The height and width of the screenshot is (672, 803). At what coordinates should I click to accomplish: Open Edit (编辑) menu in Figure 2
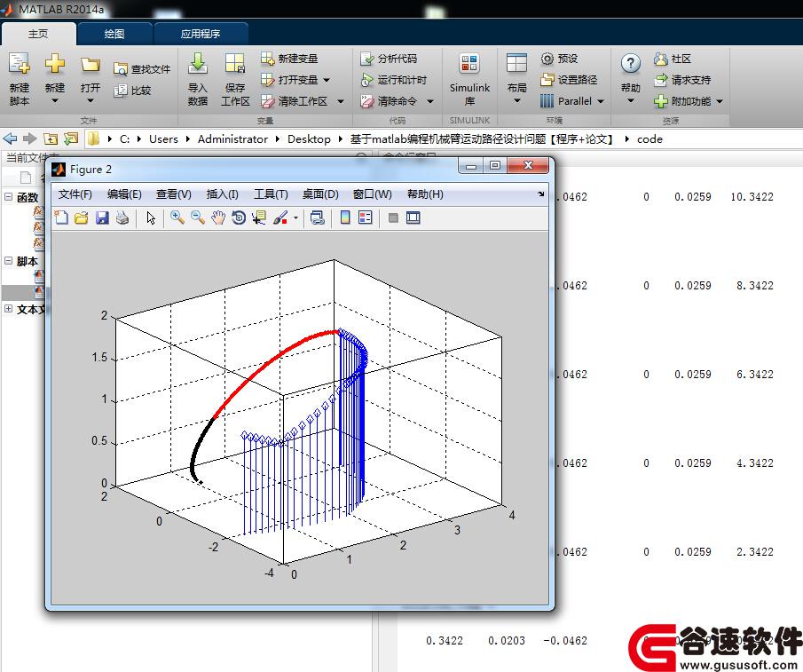(124, 194)
